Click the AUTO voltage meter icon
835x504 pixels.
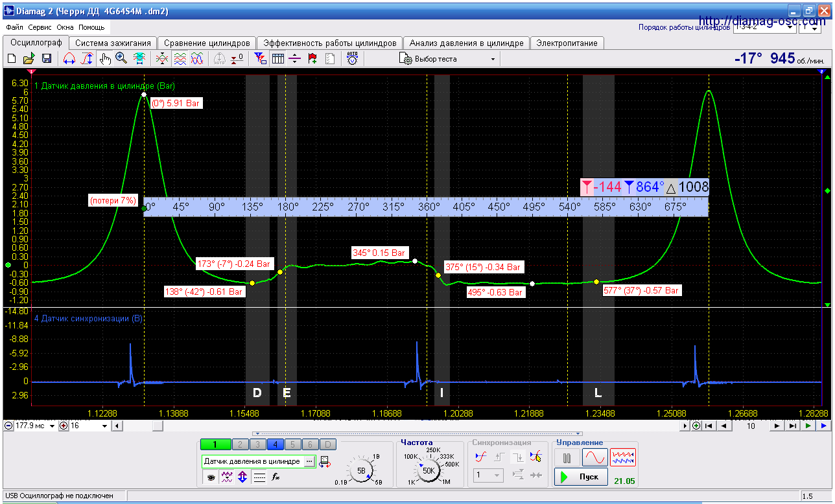click(x=352, y=58)
